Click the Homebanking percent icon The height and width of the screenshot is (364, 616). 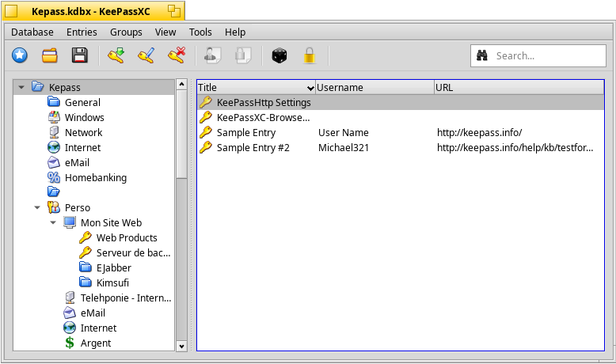coord(53,177)
